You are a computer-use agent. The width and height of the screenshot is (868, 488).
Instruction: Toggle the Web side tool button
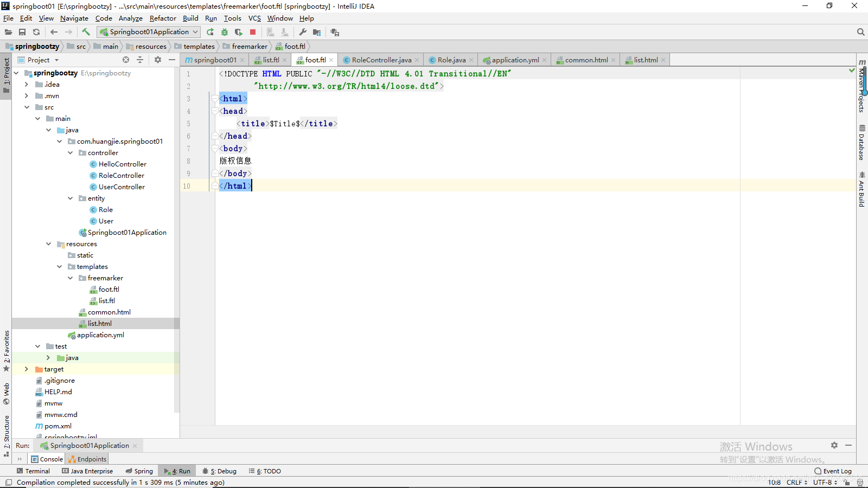click(x=6, y=394)
